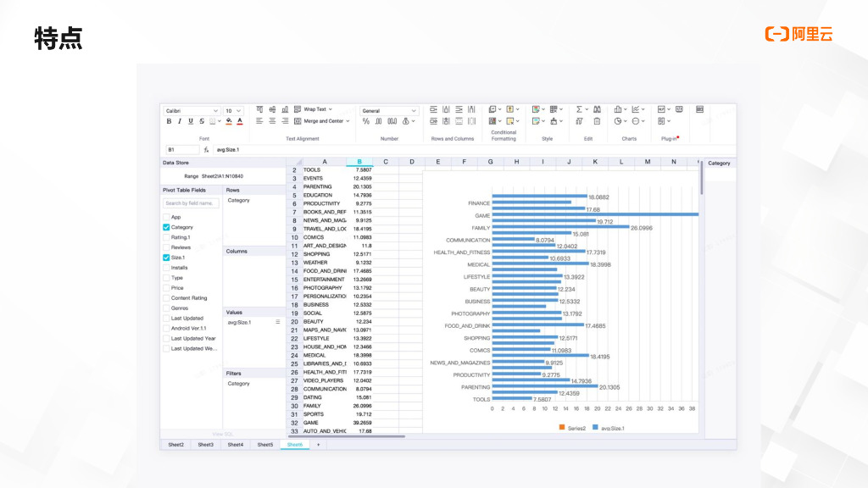Toggle bold formatting in Font group

(169, 121)
